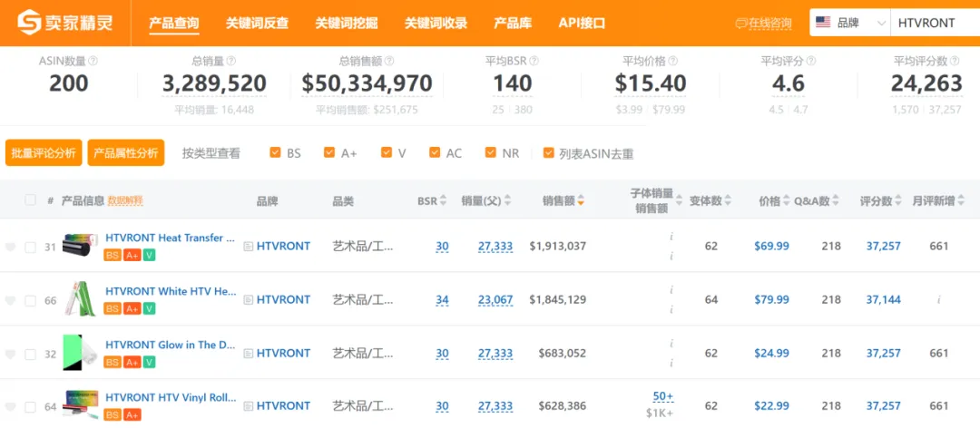Click BSR value 34 in row 66
The height and width of the screenshot is (428, 980).
tap(442, 300)
